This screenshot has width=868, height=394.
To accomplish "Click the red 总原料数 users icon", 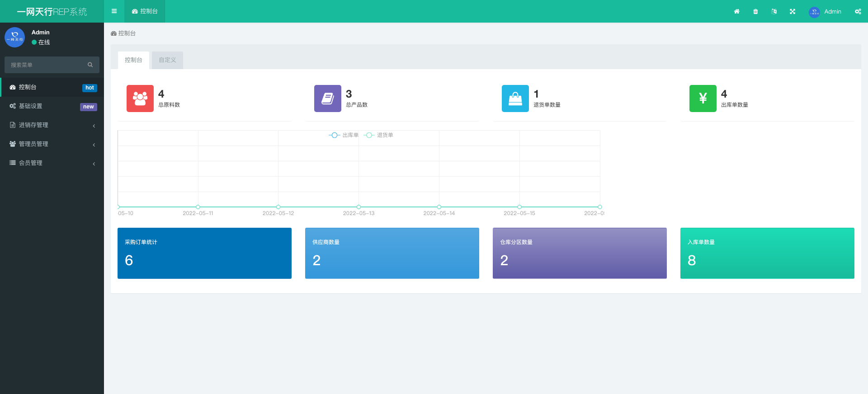I will point(140,98).
